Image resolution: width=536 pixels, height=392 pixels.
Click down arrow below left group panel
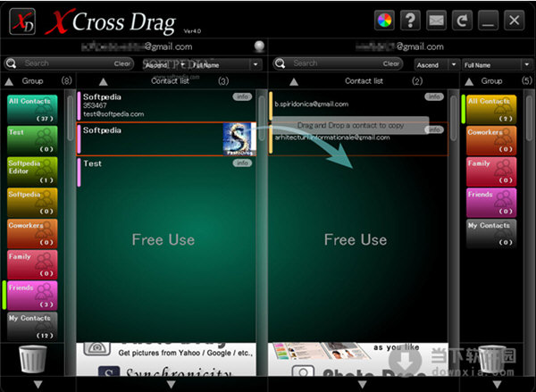pos(38,384)
